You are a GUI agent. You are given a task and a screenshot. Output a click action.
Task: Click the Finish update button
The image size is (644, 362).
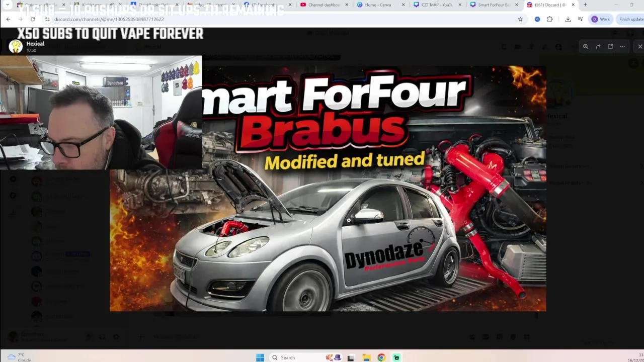(x=631, y=19)
